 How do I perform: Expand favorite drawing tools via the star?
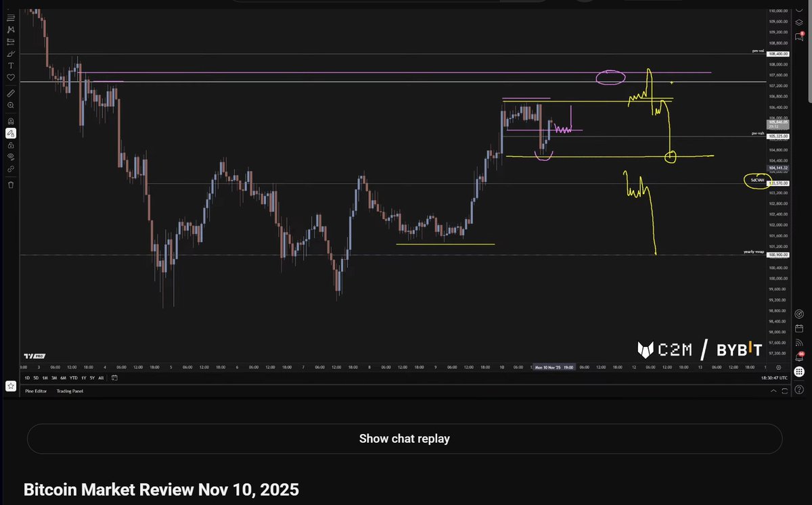(x=11, y=385)
